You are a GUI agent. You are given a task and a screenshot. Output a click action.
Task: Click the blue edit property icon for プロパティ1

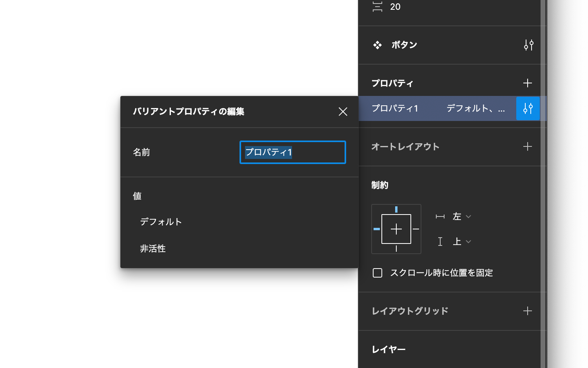click(x=528, y=108)
